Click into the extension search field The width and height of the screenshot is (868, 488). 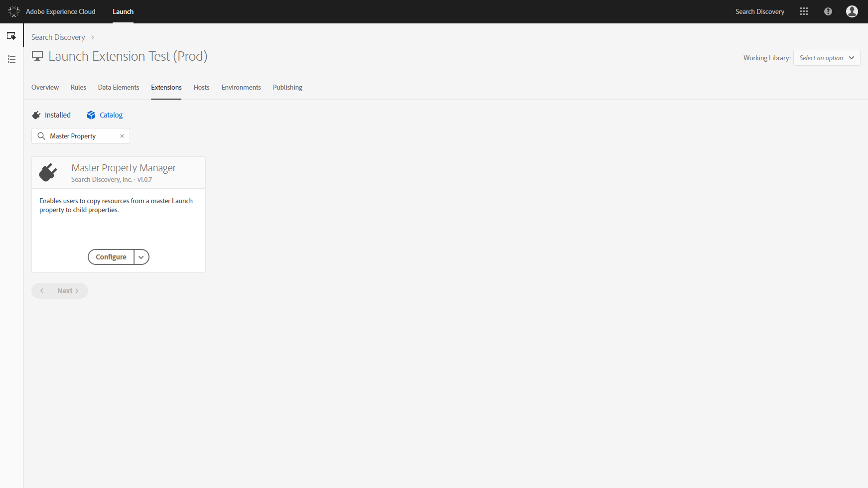pos(82,136)
